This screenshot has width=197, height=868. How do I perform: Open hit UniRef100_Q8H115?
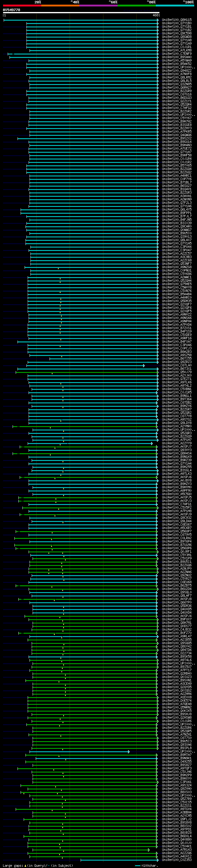(x=177, y=20)
